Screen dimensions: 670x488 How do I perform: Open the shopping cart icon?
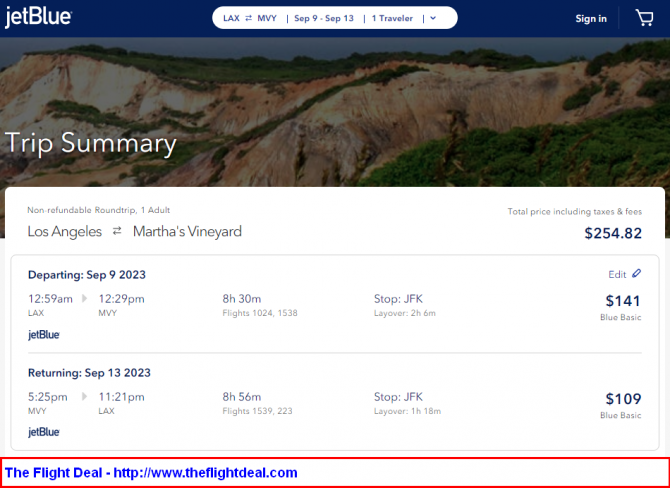(x=644, y=18)
